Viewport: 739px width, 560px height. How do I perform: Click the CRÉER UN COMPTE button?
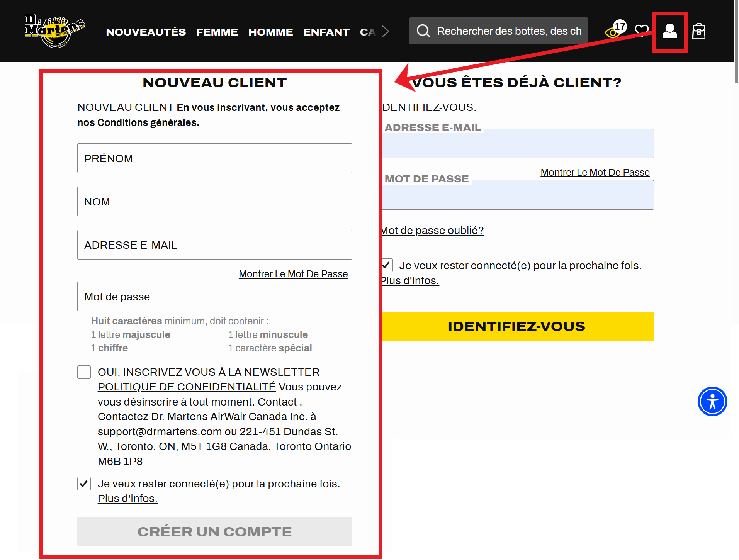(x=214, y=532)
